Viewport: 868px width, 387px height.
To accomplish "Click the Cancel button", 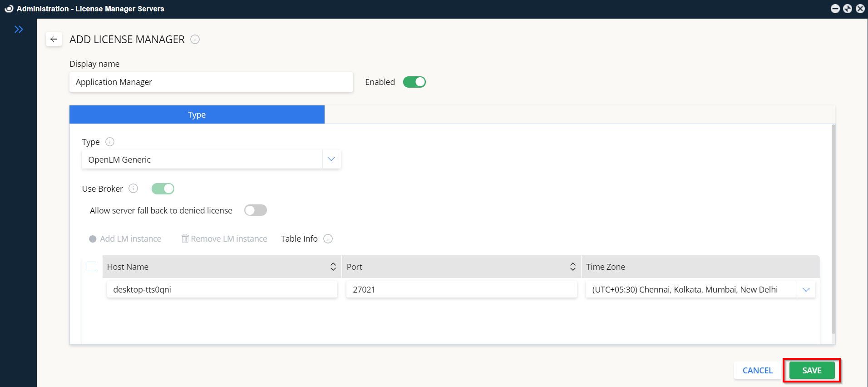I will click(757, 371).
